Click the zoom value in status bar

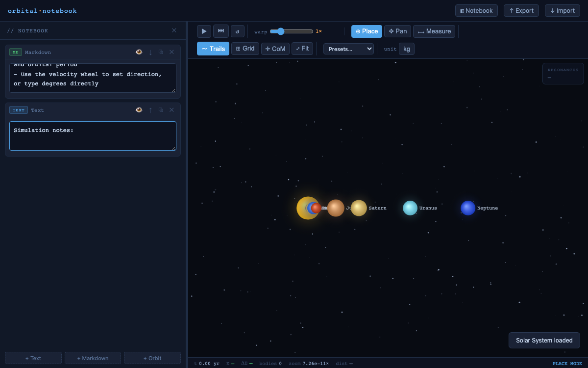(x=316, y=364)
